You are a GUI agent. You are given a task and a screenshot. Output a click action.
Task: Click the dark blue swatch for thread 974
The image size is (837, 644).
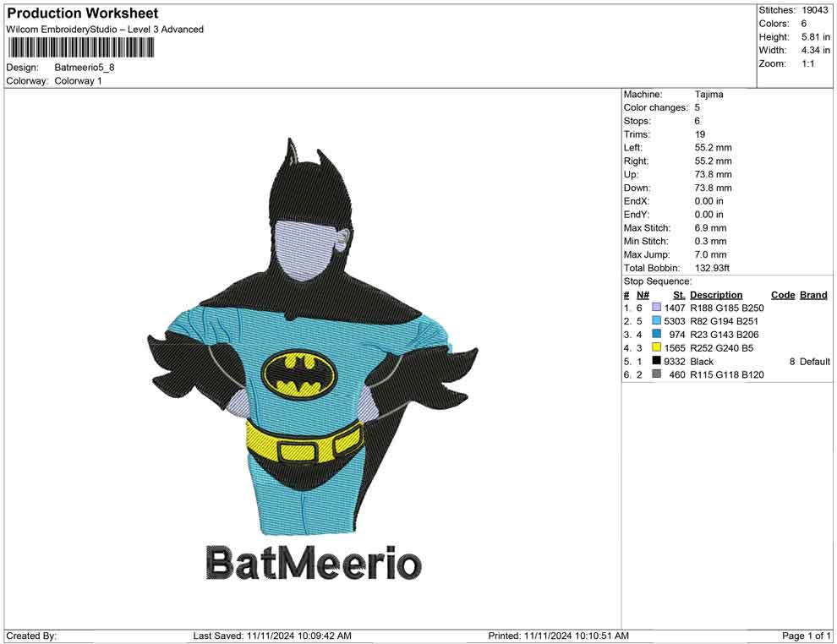point(657,334)
